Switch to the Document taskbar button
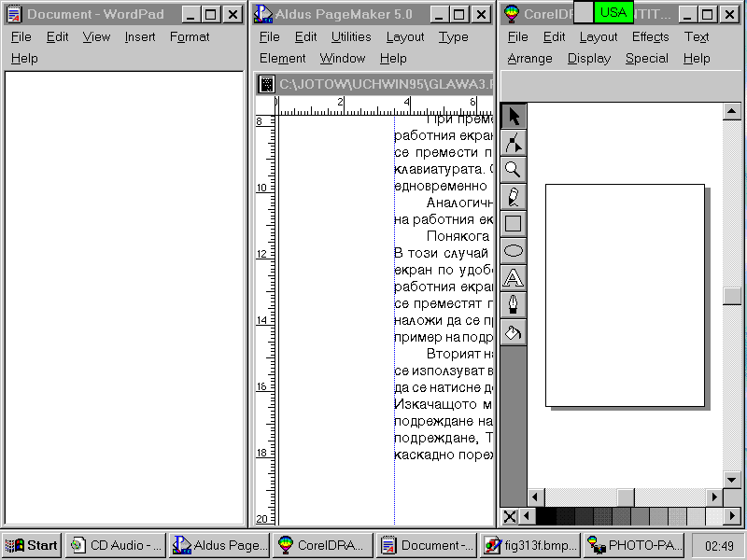 point(427,545)
